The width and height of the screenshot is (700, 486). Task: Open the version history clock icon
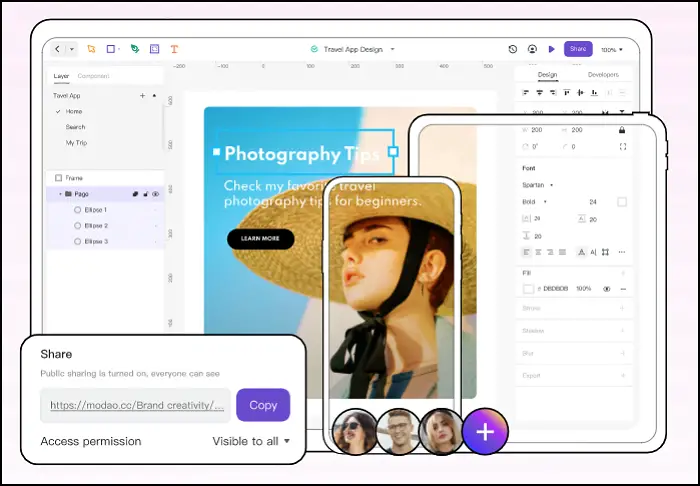[x=512, y=49]
